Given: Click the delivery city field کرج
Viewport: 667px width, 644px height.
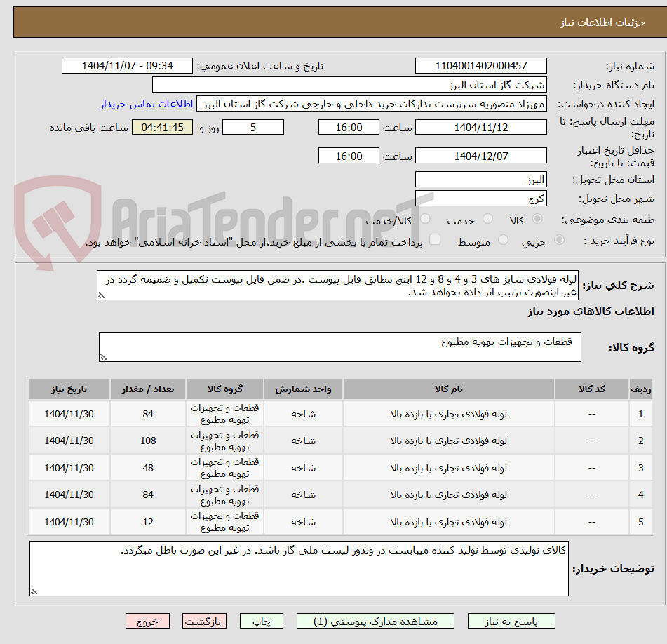Looking at the screenshot, I should (x=480, y=199).
